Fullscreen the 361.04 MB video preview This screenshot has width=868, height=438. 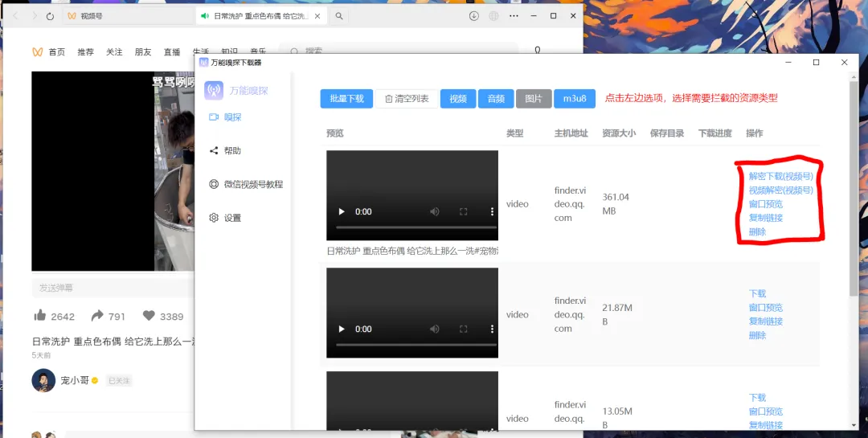[x=464, y=211]
